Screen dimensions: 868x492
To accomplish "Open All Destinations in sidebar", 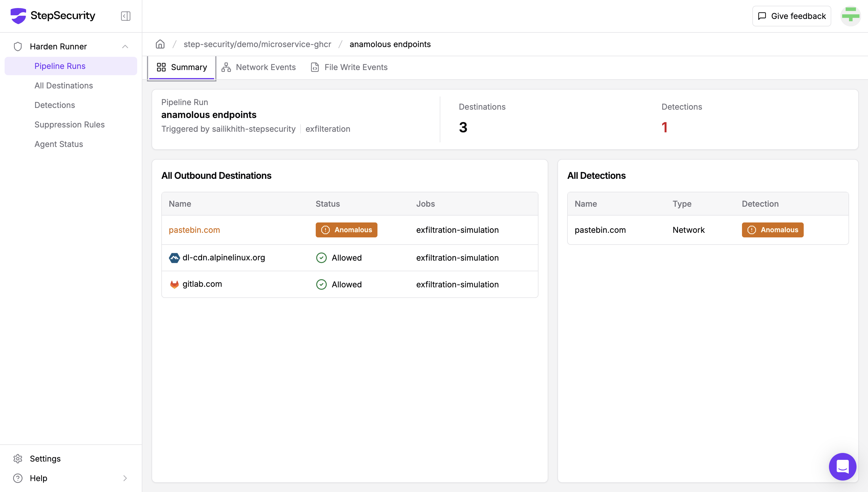I will pyautogui.click(x=63, y=86).
